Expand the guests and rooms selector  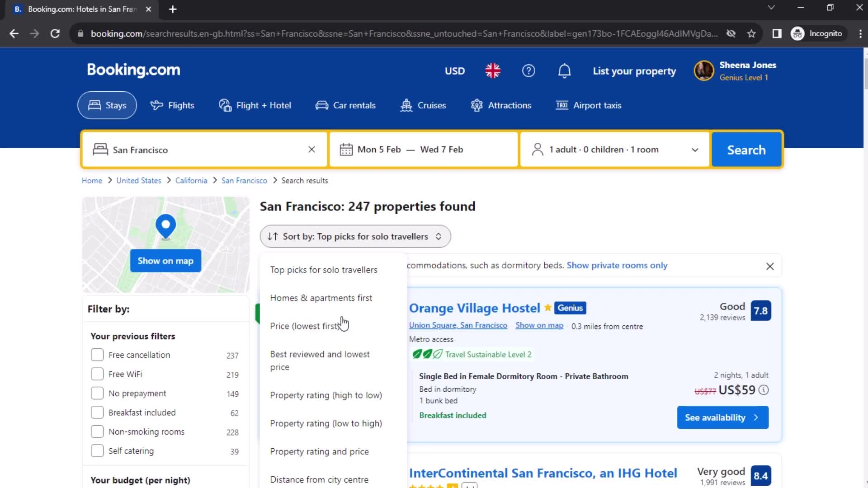614,150
